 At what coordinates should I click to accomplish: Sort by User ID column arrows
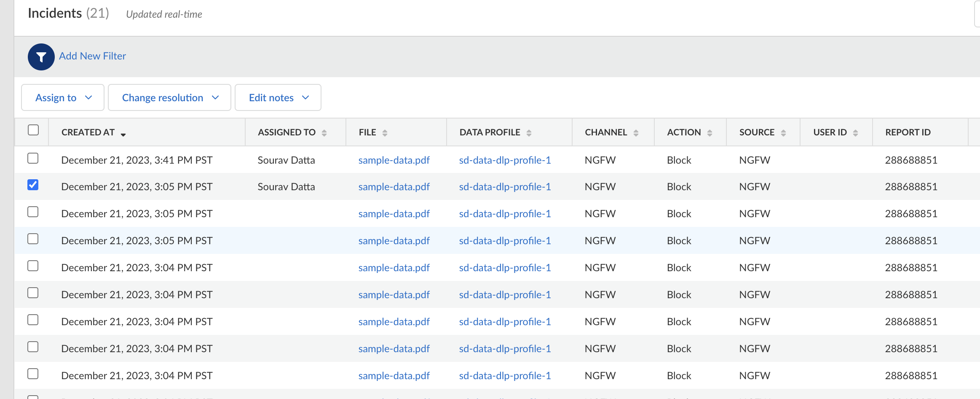click(x=855, y=133)
